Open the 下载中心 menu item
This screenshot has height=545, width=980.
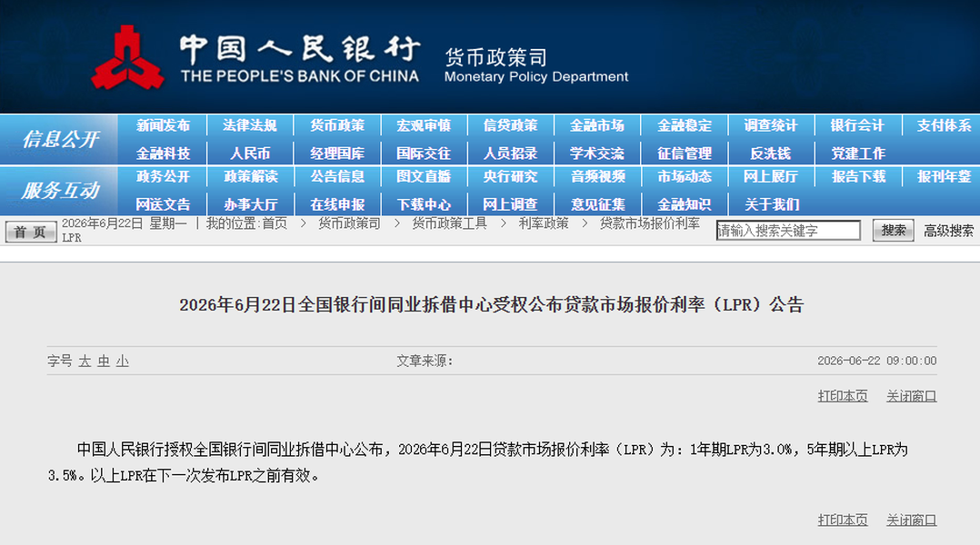coord(425,204)
